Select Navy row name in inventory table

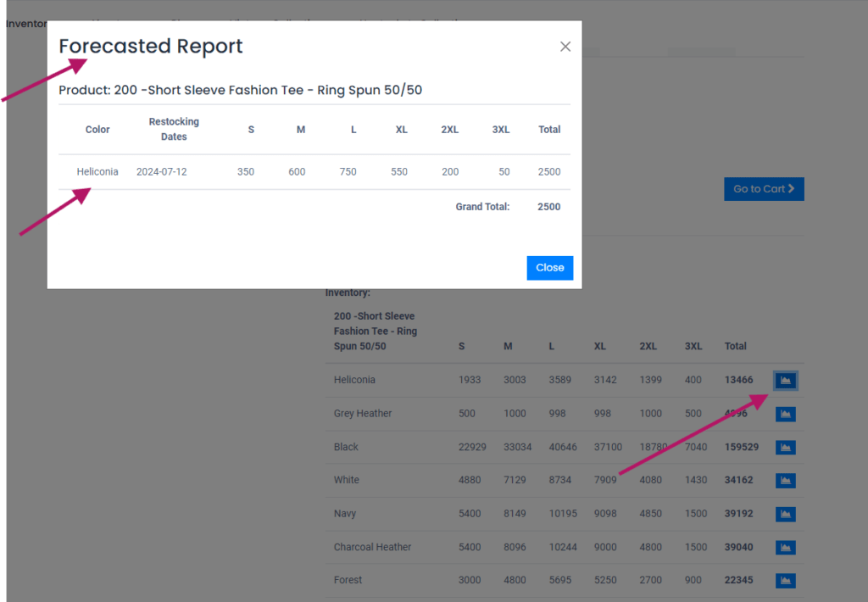point(345,514)
